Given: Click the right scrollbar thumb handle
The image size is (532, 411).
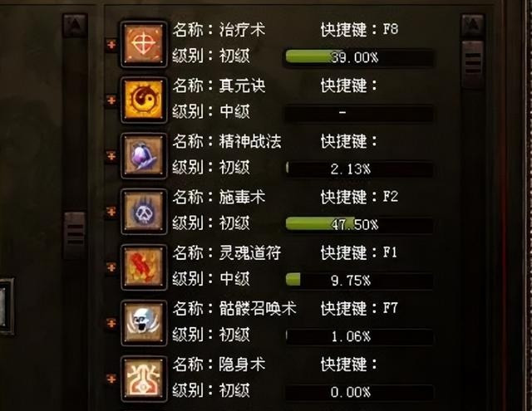Looking at the screenshot, I should pyautogui.click(x=473, y=63).
